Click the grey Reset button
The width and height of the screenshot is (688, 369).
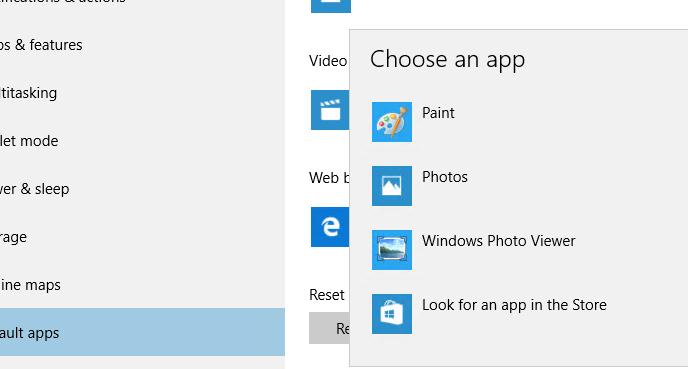pos(329,328)
